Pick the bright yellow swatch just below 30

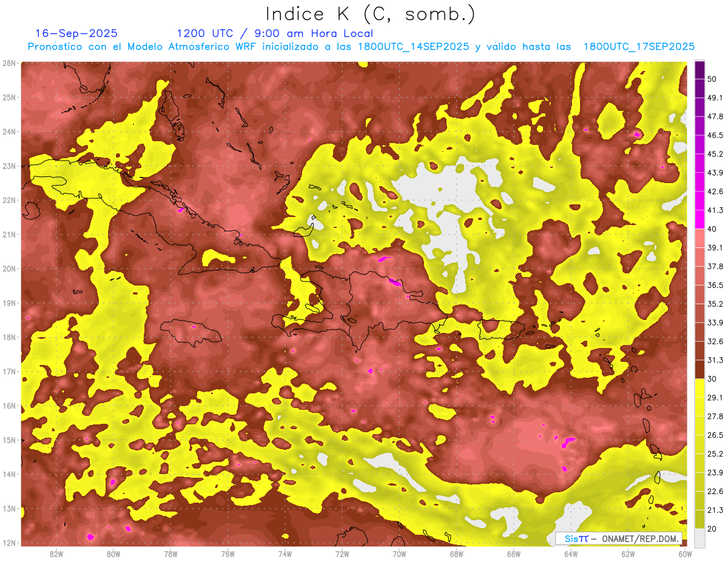699,388
